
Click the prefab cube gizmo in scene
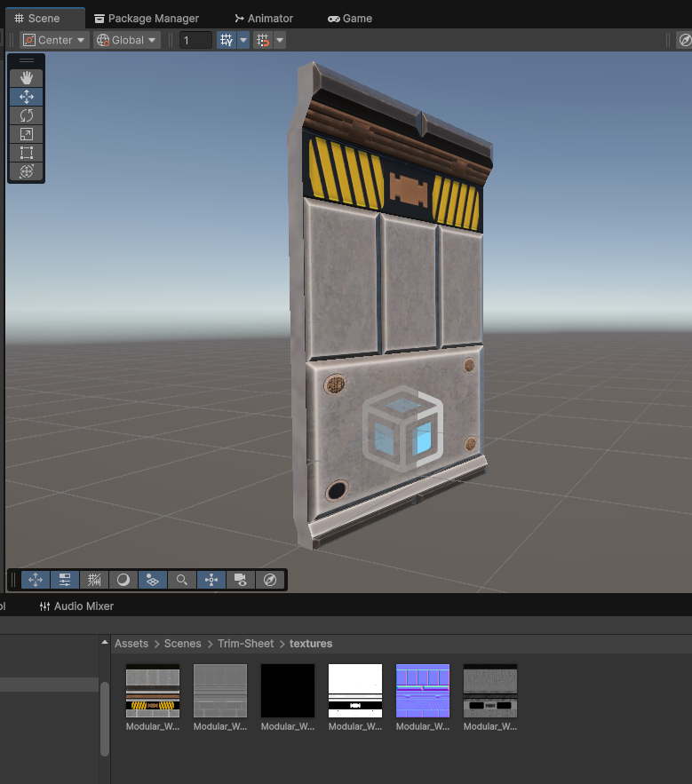[x=402, y=429]
